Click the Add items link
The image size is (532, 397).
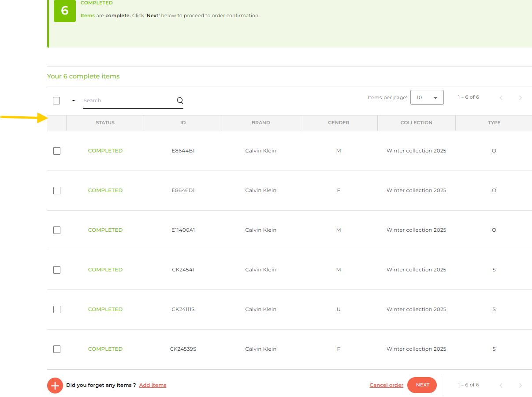153,385
